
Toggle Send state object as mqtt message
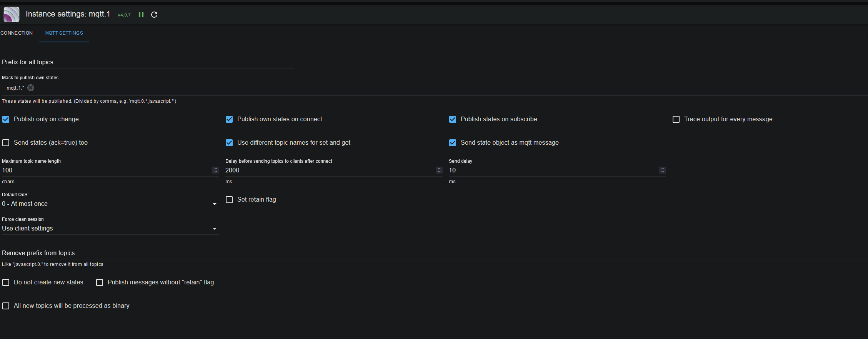click(453, 143)
